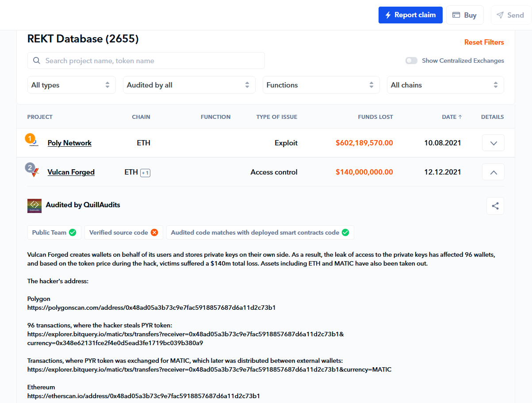Sort by the Date column header

[x=452, y=117]
